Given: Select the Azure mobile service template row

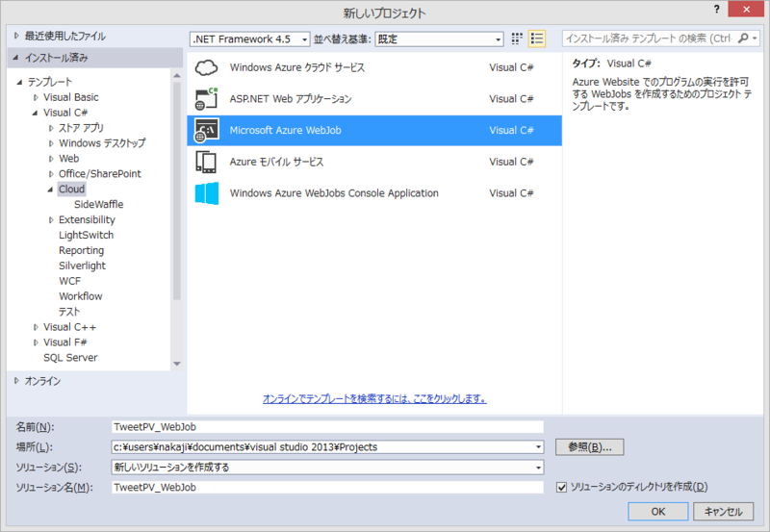Looking at the screenshot, I should pyautogui.click(x=374, y=162).
